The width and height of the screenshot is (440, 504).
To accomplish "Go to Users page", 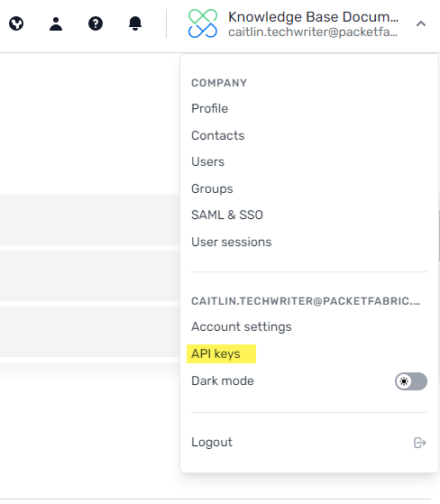I will (208, 161).
